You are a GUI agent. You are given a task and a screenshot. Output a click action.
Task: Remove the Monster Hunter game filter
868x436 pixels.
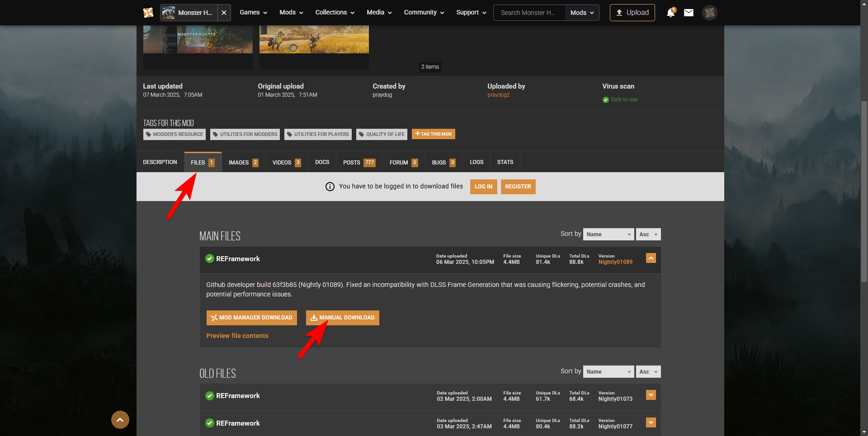(x=224, y=13)
